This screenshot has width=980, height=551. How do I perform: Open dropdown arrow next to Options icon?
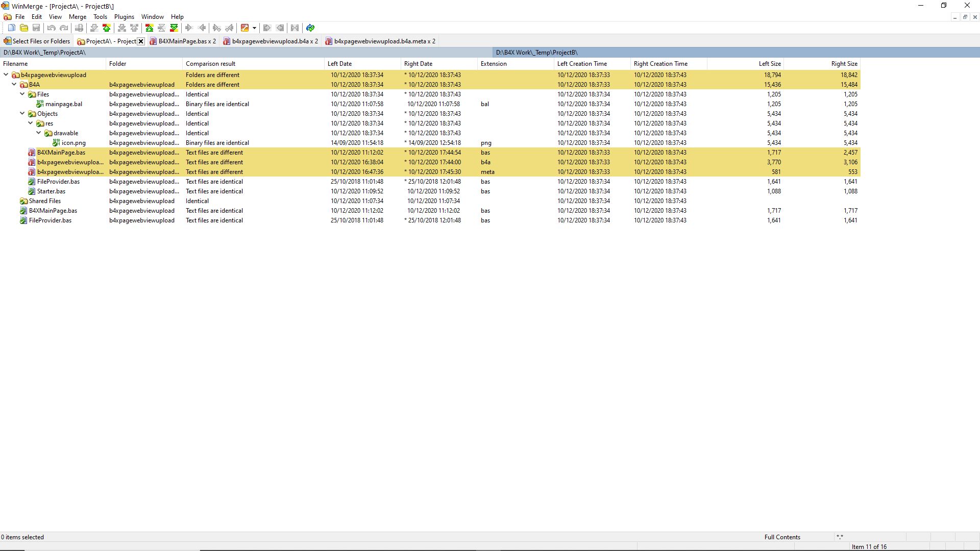tap(254, 28)
